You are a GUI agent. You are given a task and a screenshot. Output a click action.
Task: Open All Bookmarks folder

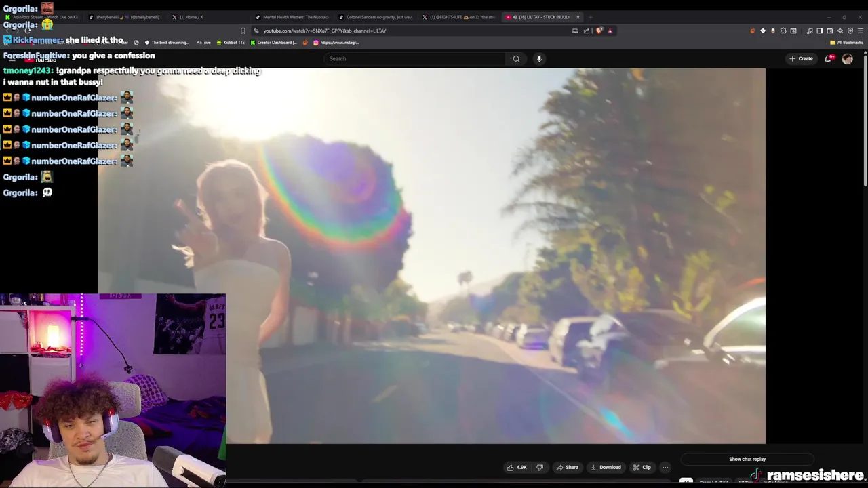(846, 43)
